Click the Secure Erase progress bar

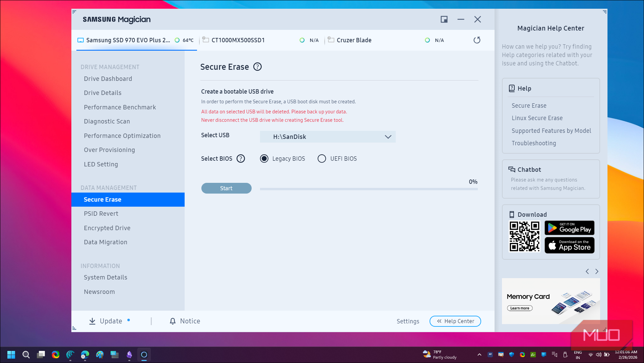point(369,189)
